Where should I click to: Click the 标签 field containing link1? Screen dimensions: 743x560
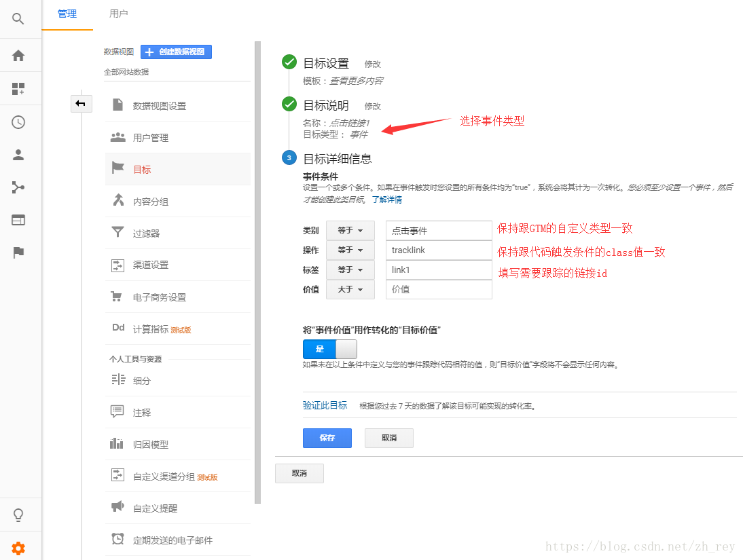(x=439, y=269)
